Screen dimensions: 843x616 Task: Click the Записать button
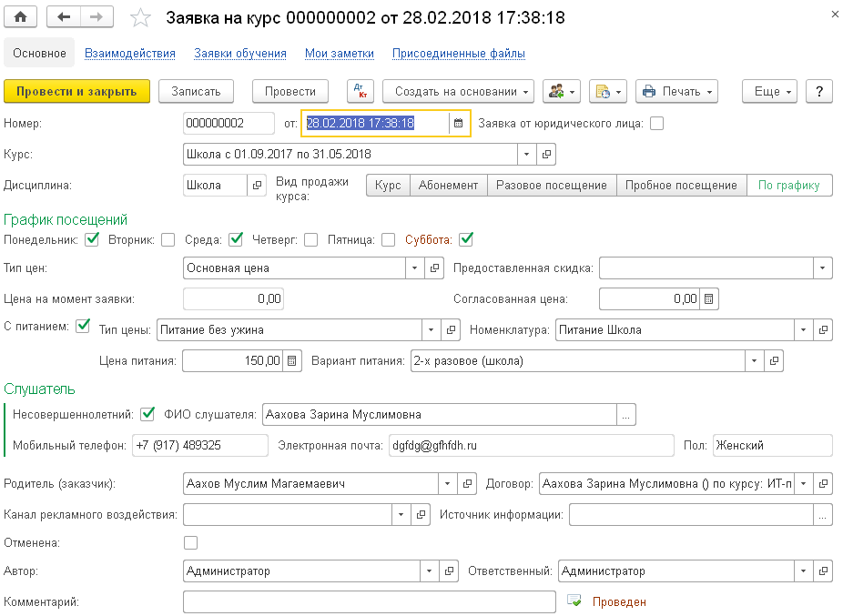(196, 91)
